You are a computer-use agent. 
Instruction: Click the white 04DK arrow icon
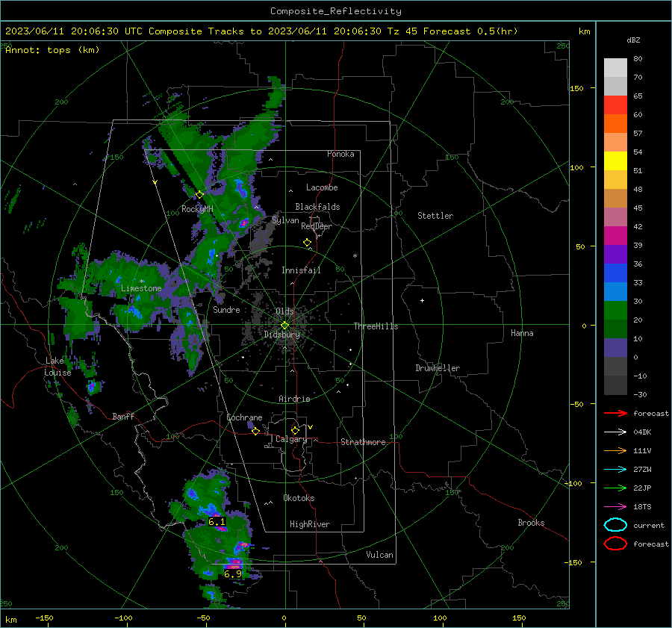tap(615, 432)
